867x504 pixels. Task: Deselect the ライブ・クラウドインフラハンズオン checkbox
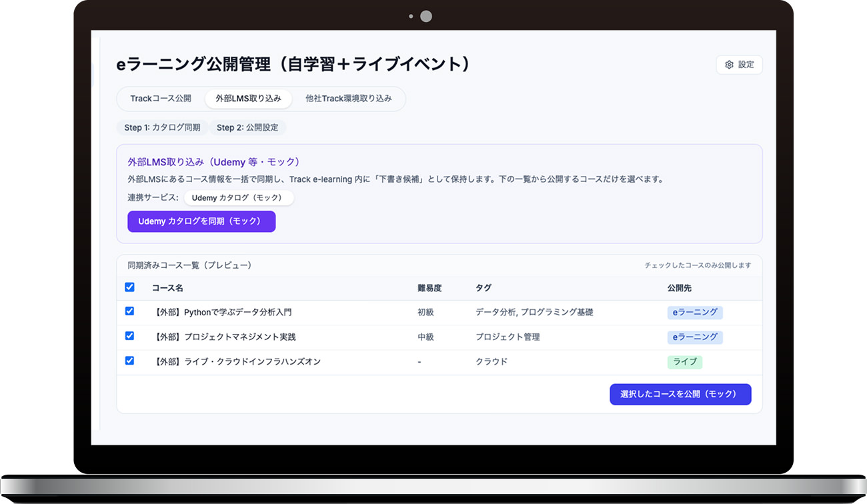(x=130, y=361)
